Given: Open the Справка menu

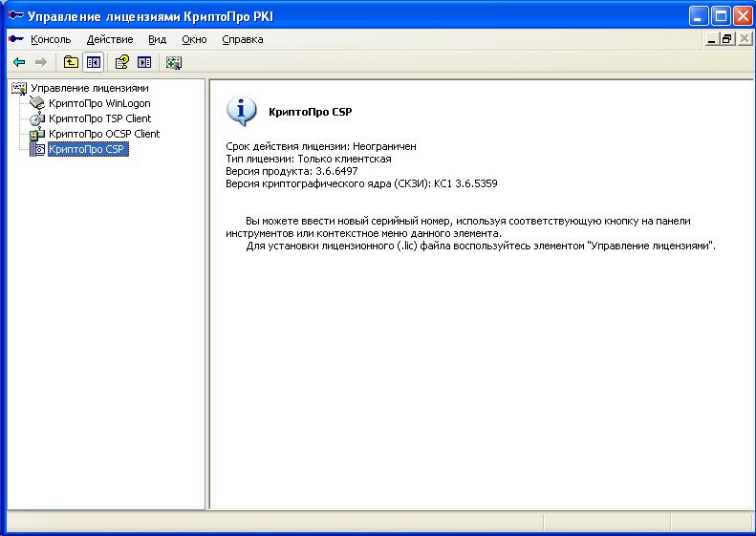Looking at the screenshot, I should (x=243, y=39).
